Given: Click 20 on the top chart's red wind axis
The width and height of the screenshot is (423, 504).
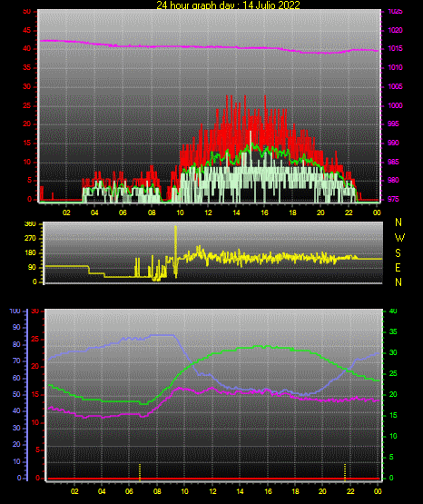Looking at the screenshot, I should click(27, 124).
